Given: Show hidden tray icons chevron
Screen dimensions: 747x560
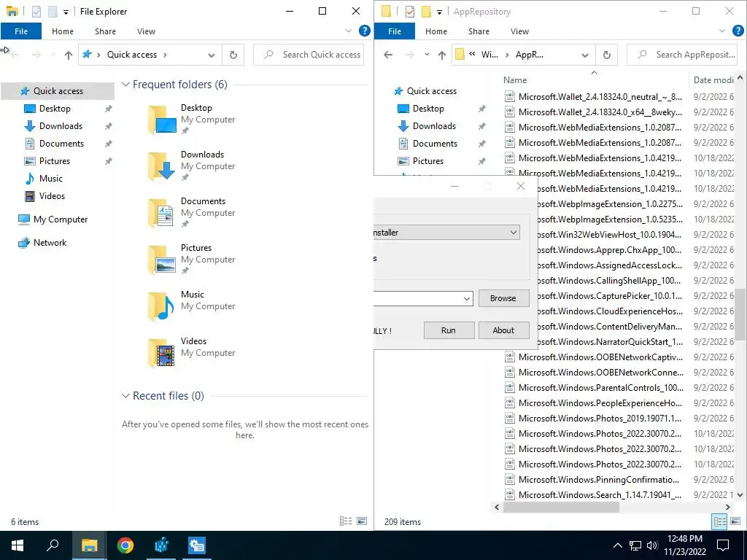Looking at the screenshot, I should click(617, 545).
